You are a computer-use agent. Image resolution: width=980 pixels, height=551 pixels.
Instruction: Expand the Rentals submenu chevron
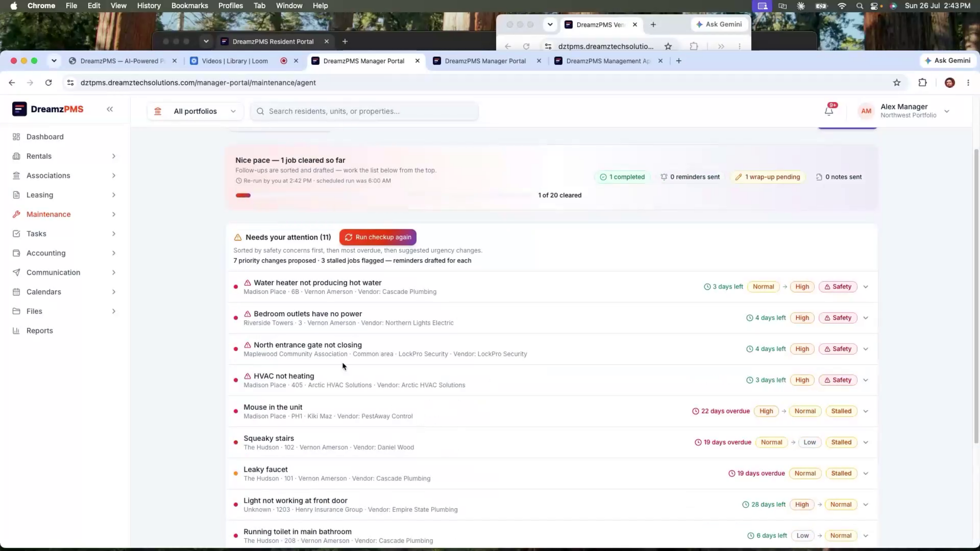114,156
